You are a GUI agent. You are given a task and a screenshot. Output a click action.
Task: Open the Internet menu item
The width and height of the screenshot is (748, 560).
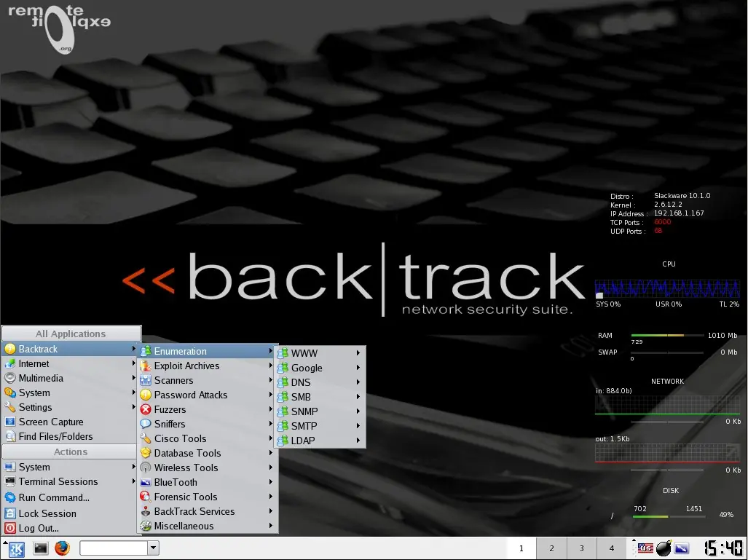click(x=70, y=363)
